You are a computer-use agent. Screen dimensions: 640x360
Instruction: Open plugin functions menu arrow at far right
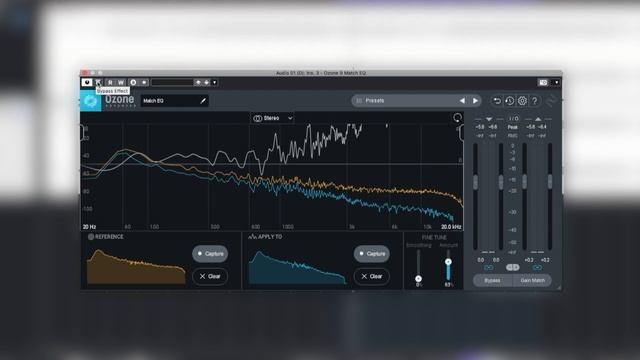point(556,82)
